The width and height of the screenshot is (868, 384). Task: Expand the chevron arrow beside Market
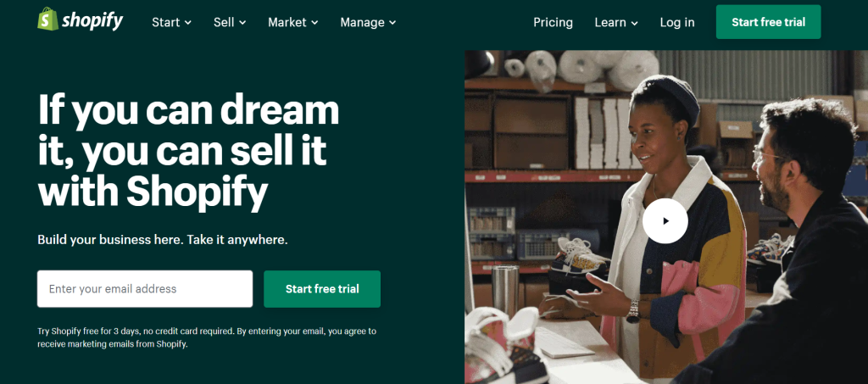coord(314,23)
